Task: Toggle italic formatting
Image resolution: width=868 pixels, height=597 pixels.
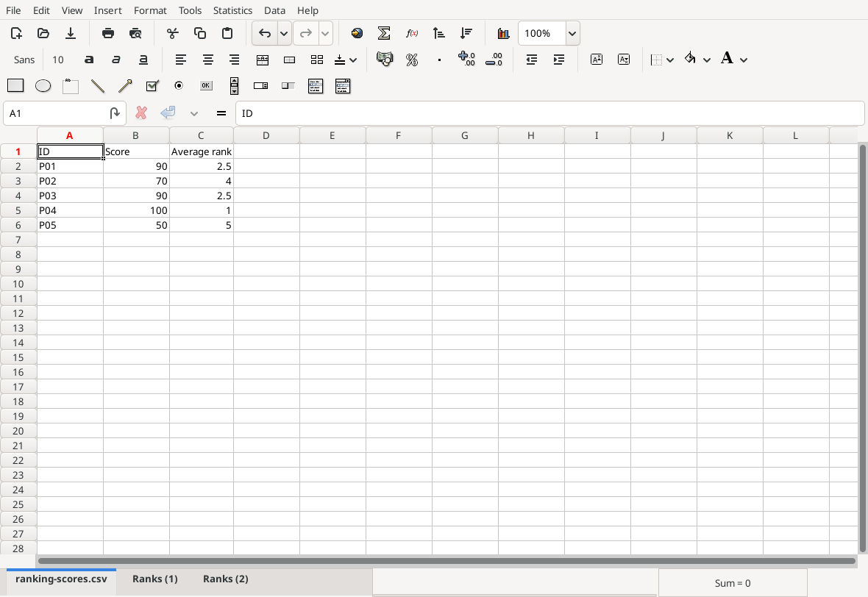Action: pyautogui.click(x=115, y=60)
